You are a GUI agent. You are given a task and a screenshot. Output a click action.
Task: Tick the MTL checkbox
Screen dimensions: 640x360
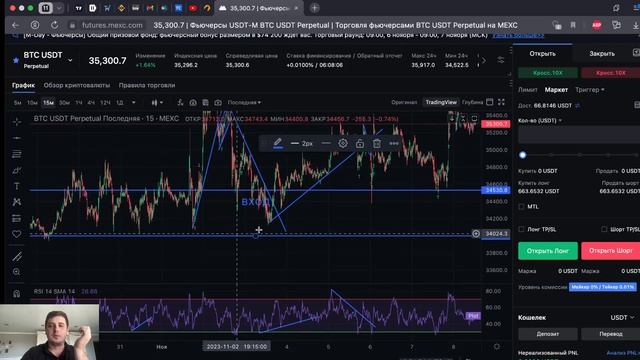pos(521,207)
